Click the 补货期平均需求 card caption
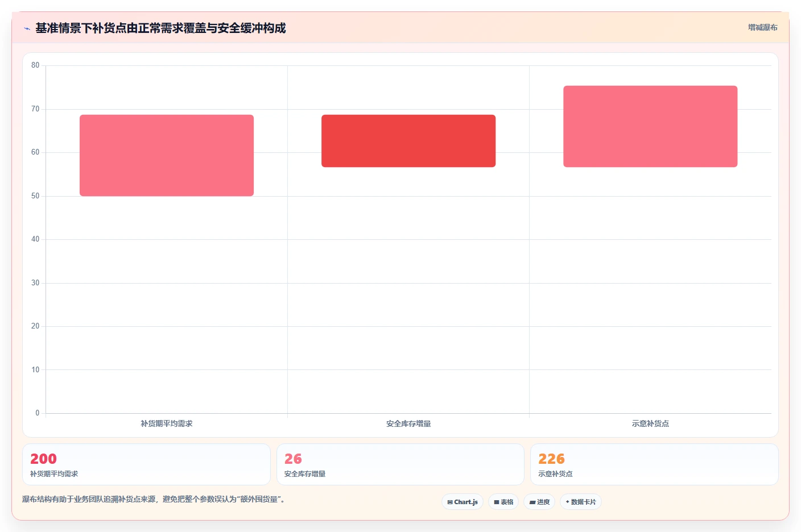Image resolution: width=801 pixels, height=532 pixels. [x=54, y=474]
